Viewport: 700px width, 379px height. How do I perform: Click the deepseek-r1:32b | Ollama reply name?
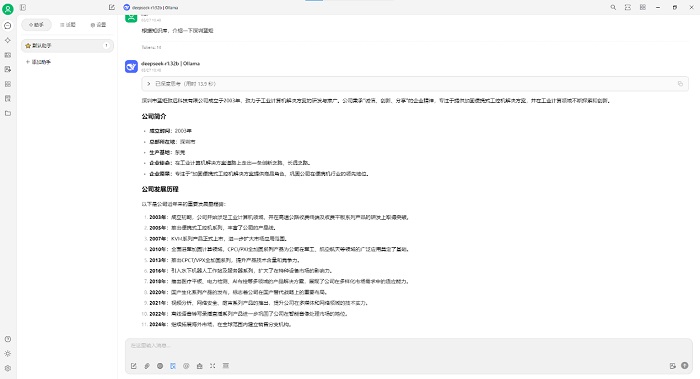pos(171,63)
